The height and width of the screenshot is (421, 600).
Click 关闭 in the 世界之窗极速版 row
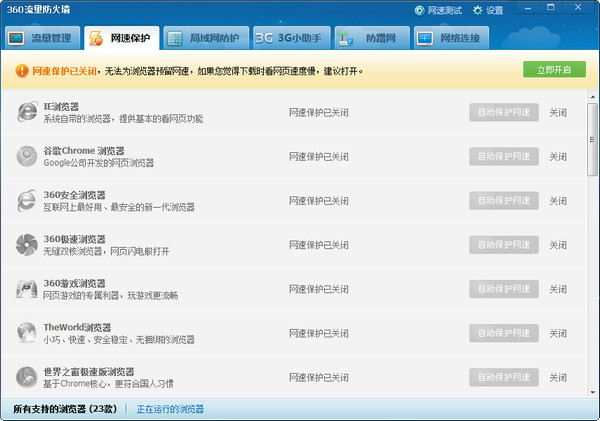point(558,378)
